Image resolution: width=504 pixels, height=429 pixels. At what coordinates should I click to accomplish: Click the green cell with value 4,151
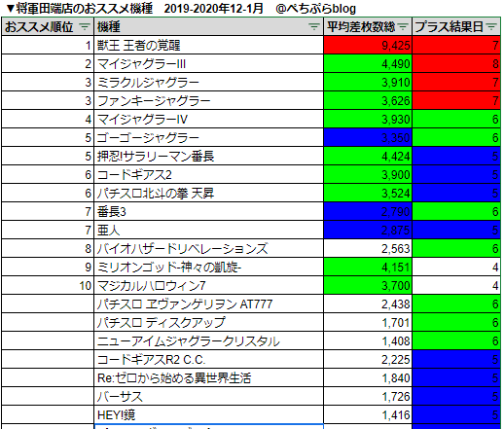coord(368,267)
